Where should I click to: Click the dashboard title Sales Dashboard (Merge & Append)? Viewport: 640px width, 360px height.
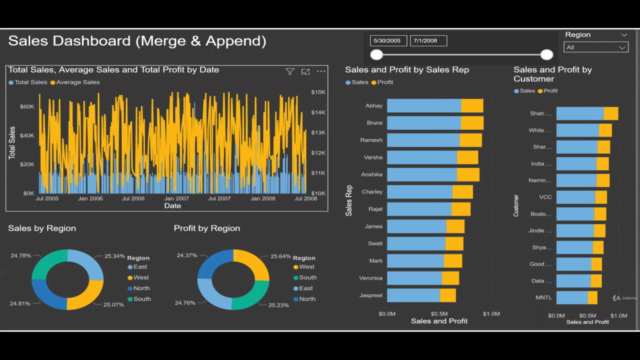click(x=137, y=41)
